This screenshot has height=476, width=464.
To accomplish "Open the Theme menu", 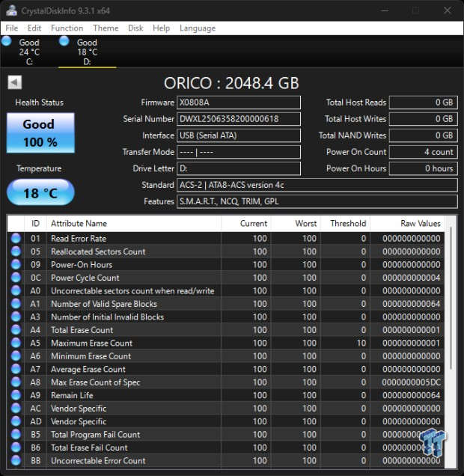I will tap(106, 28).
